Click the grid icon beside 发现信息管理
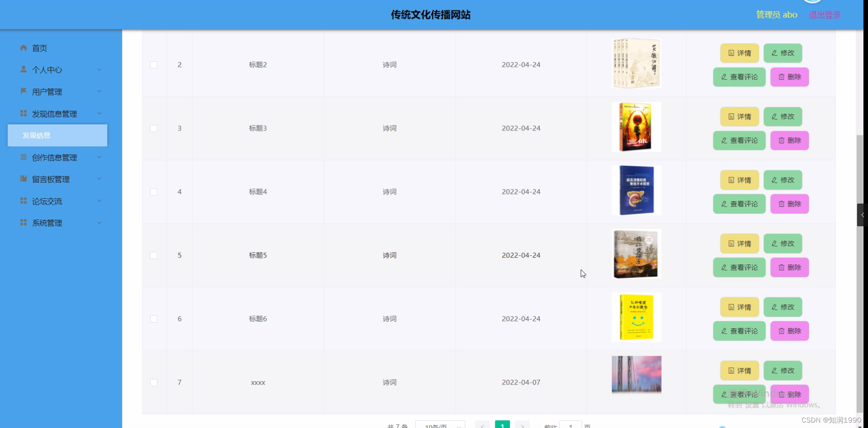Image resolution: width=868 pixels, height=428 pixels. 23,113
